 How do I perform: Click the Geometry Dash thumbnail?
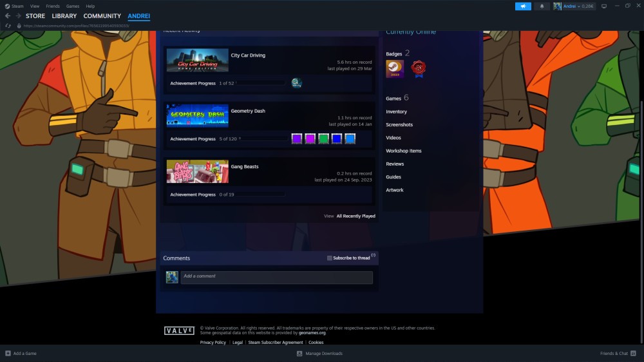198,115
